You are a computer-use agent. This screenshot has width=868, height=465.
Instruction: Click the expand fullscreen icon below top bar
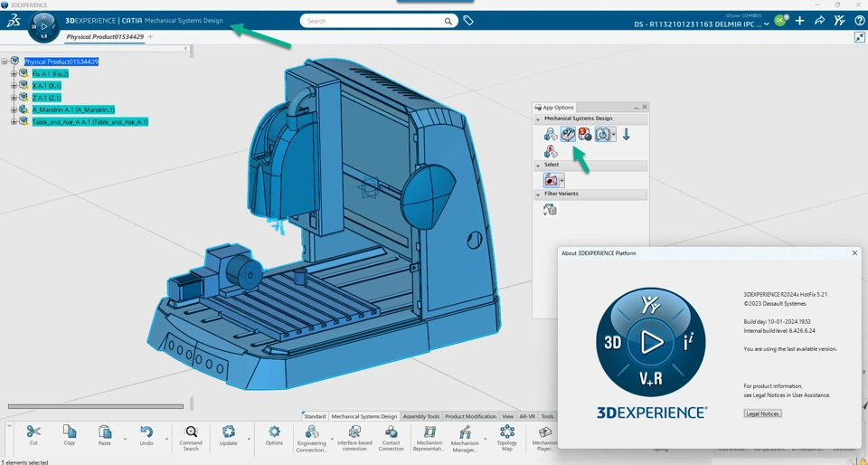point(859,36)
